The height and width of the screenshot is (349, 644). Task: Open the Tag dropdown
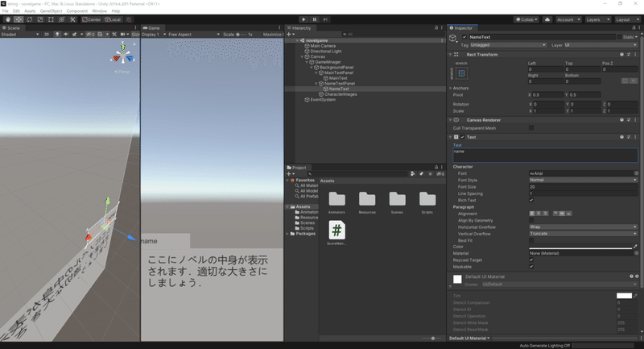(508, 45)
